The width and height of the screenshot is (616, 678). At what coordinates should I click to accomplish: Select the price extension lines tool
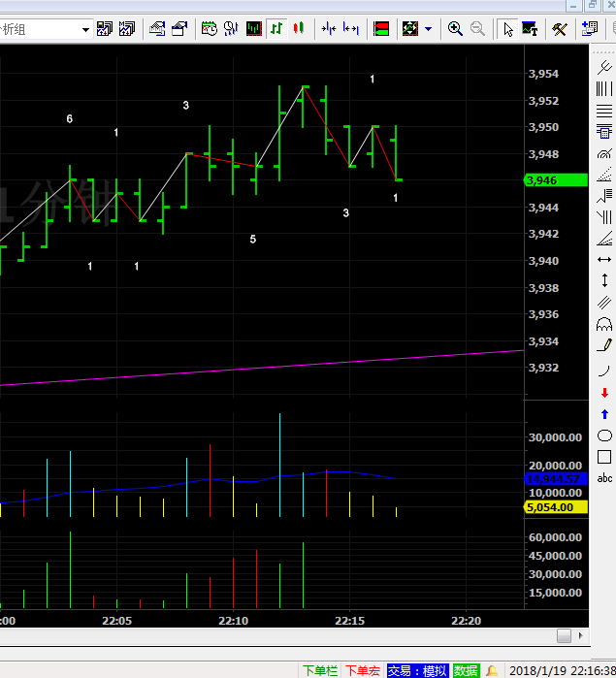coord(604,196)
